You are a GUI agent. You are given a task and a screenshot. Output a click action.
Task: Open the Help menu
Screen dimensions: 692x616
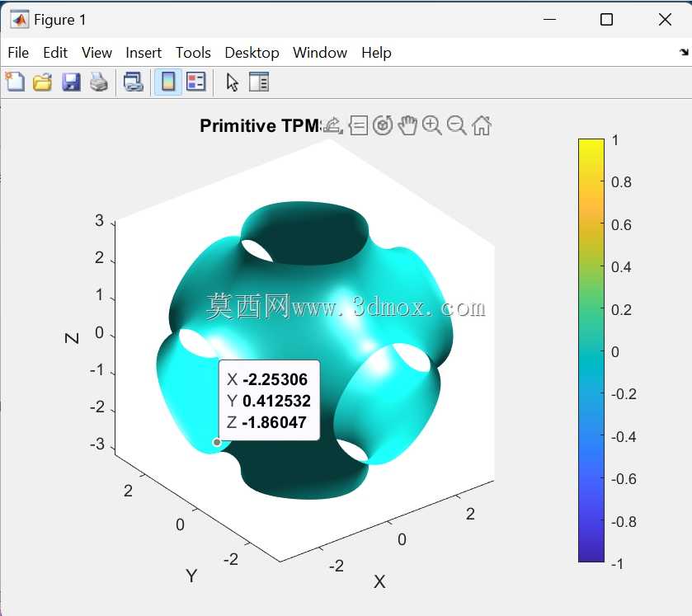pos(376,53)
